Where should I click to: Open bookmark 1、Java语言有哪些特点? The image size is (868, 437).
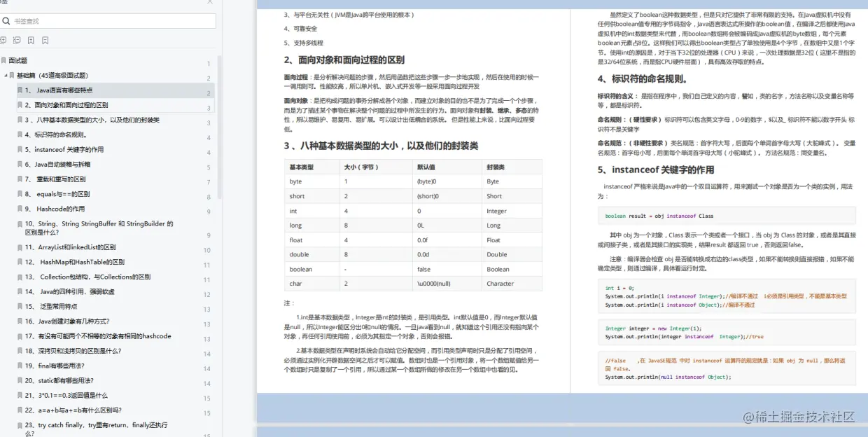[59, 90]
